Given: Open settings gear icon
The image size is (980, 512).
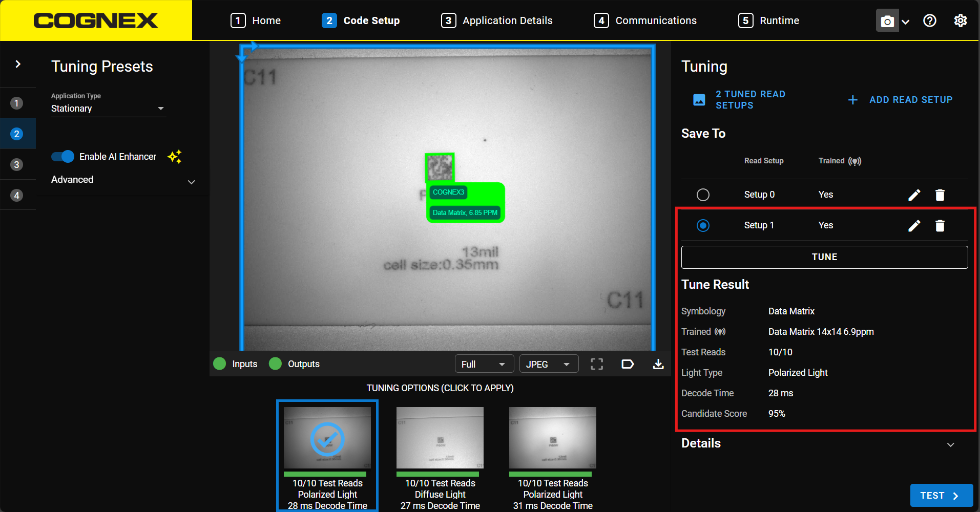Looking at the screenshot, I should tap(960, 20).
